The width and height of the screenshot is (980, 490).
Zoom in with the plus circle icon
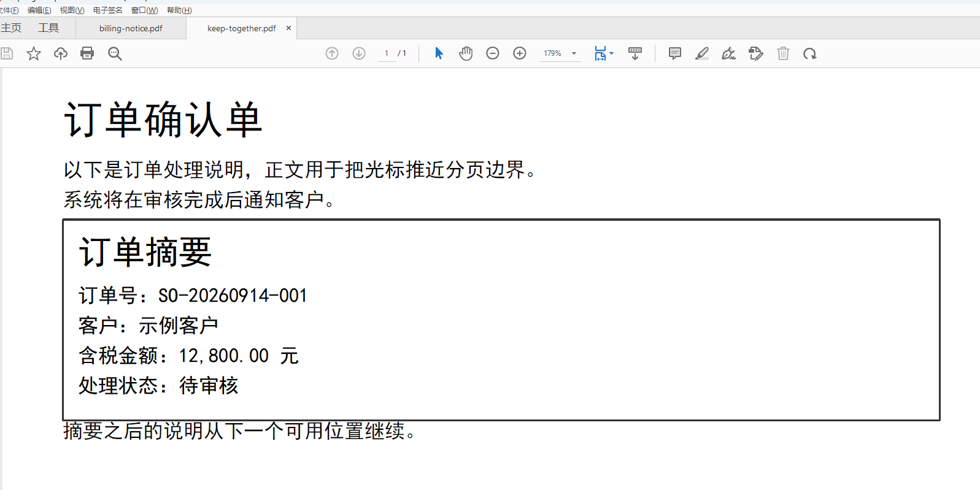point(520,53)
